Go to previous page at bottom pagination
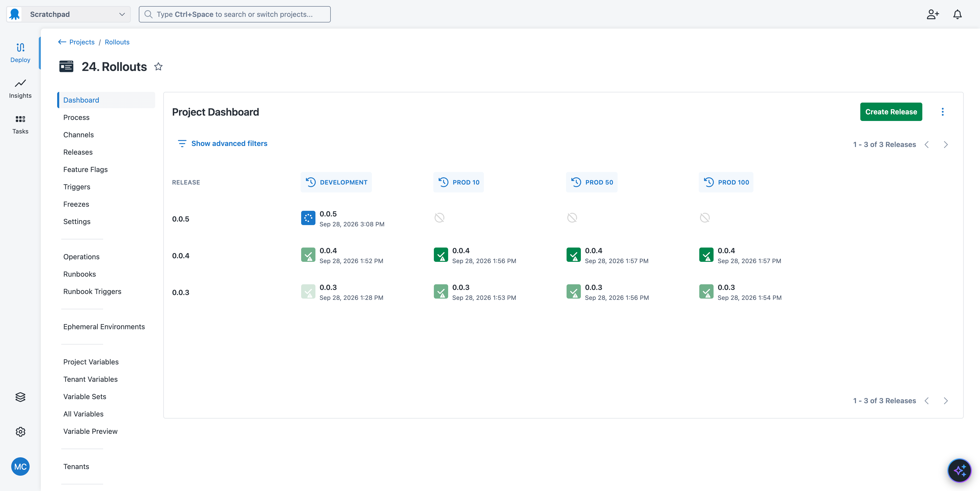 click(927, 401)
